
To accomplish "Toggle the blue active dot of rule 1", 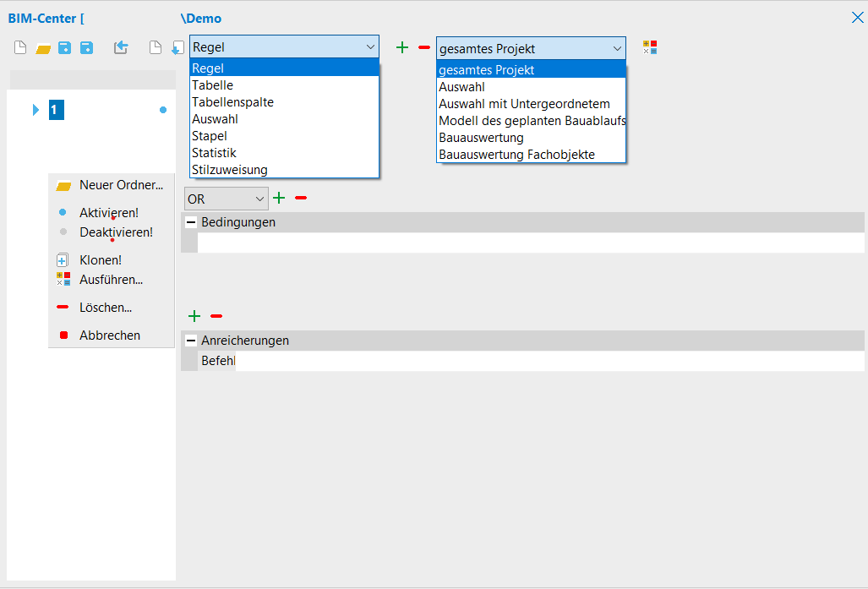I will coord(163,110).
